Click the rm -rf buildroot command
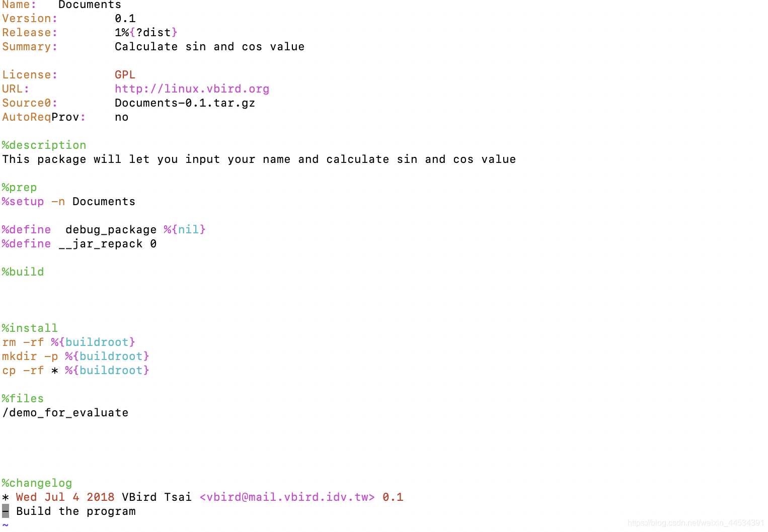This screenshot has height=532, width=768. coord(68,342)
